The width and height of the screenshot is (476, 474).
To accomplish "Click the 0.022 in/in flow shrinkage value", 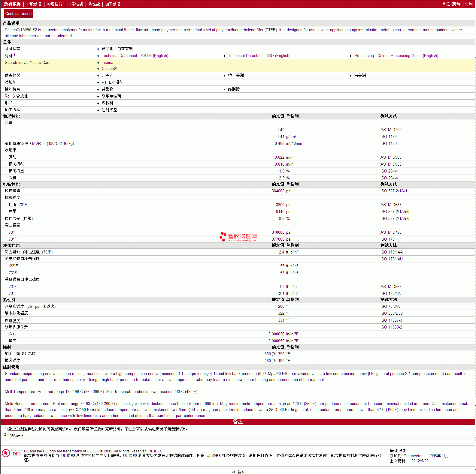I will 284,157.
